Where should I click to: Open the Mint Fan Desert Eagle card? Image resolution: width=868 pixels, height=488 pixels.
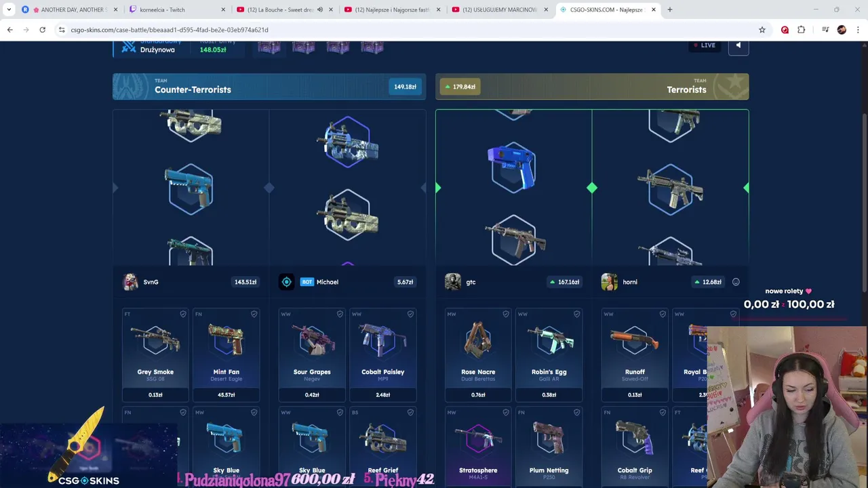226,356
